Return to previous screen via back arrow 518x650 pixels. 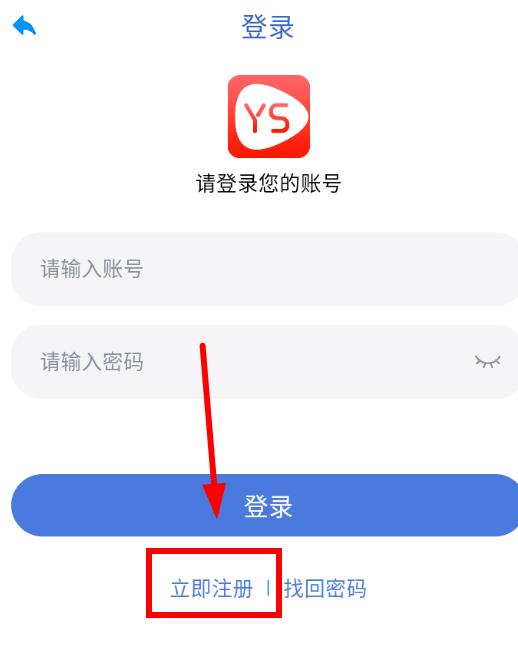(x=24, y=25)
